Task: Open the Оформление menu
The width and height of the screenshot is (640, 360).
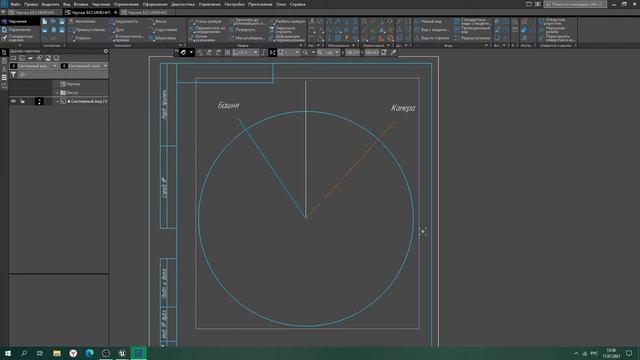Action: tap(155, 4)
